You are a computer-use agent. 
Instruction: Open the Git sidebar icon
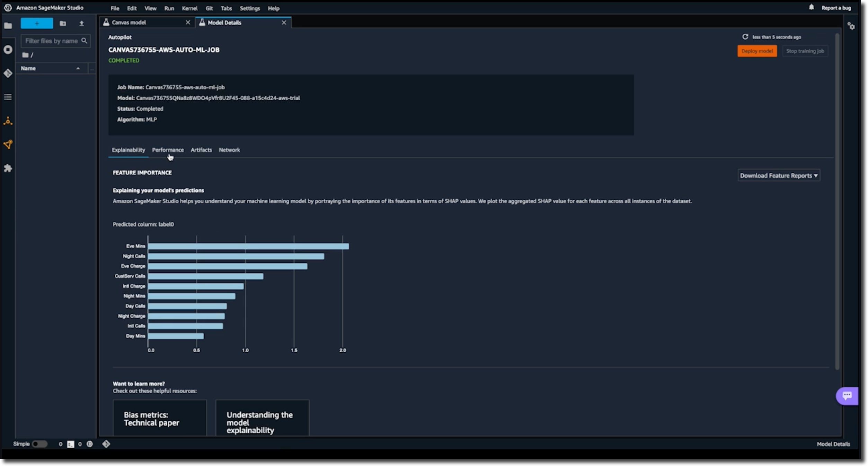pos(8,73)
